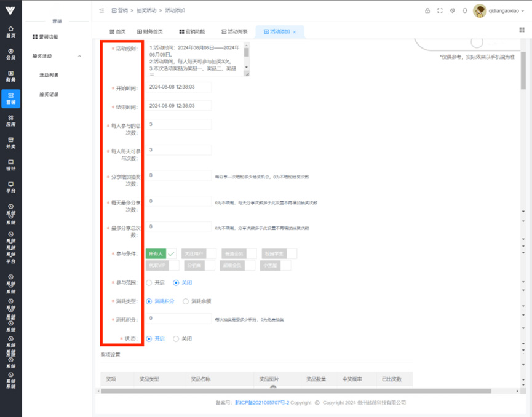Collapse the sidebar with menu fold icon

[x=101, y=10]
